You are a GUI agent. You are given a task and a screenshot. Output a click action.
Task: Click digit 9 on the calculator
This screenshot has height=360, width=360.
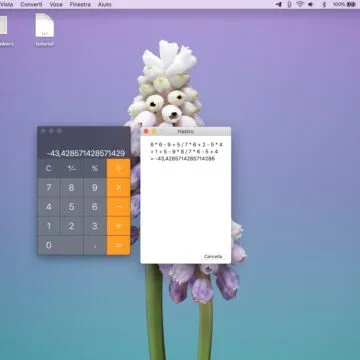[x=95, y=187]
